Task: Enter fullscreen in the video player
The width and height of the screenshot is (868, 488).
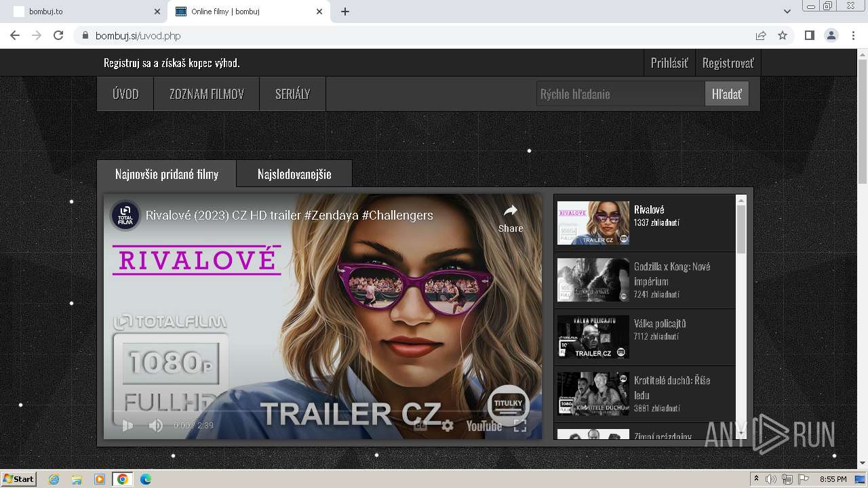Action: (x=520, y=426)
